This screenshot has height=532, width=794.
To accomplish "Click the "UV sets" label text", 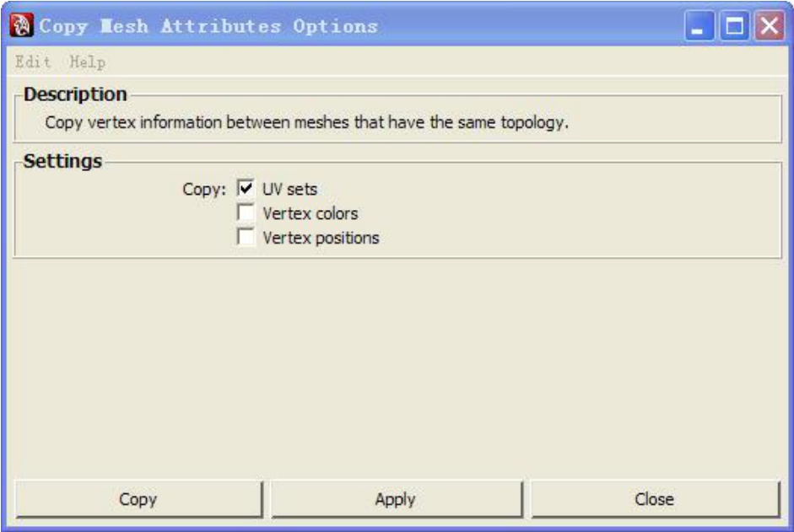I will tap(289, 190).
